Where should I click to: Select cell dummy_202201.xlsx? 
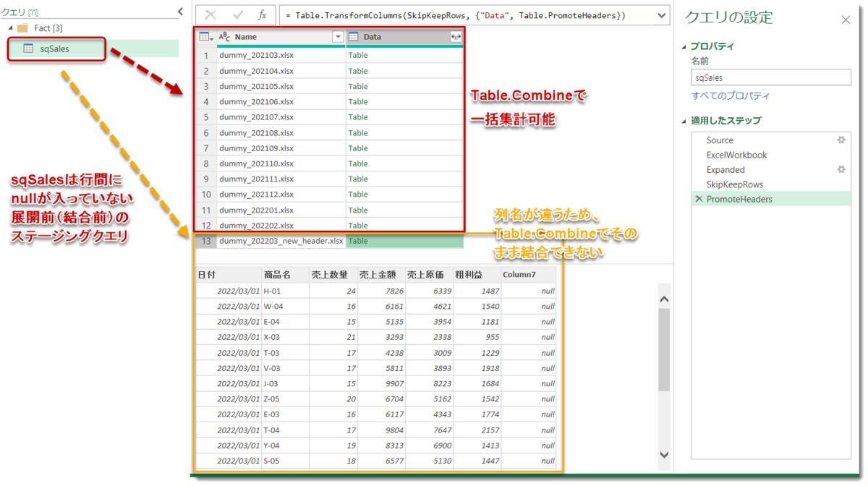tap(281, 210)
